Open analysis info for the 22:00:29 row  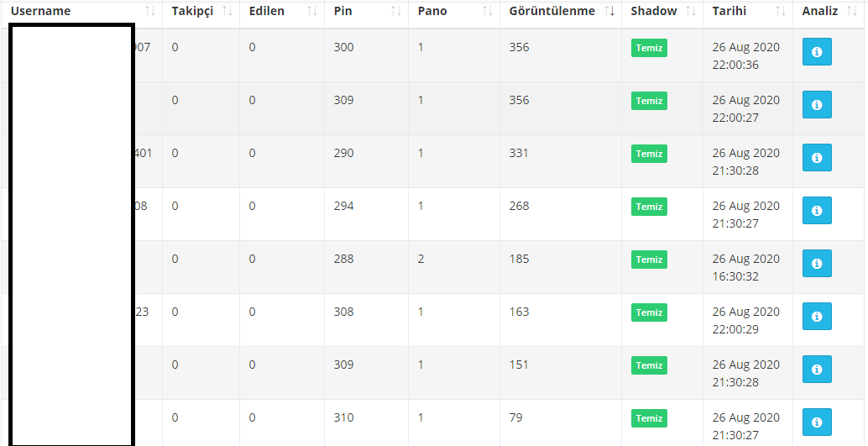(817, 317)
